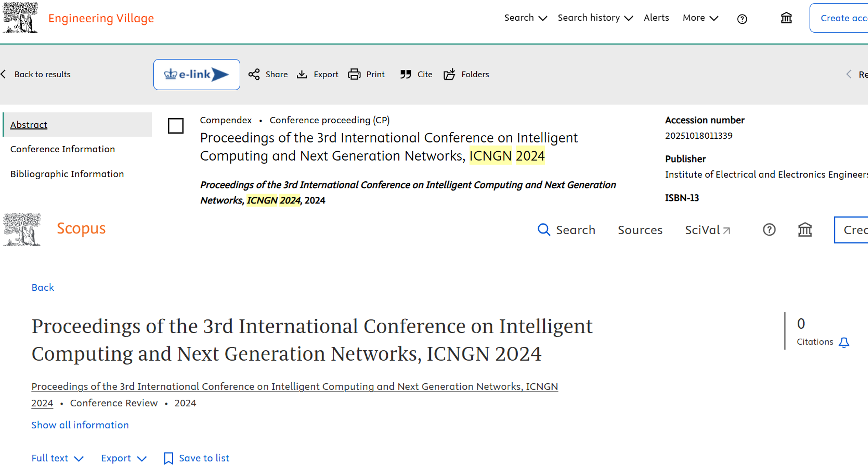The width and height of the screenshot is (868, 468).
Task: Set citation alert bell icon
Action: (x=844, y=343)
